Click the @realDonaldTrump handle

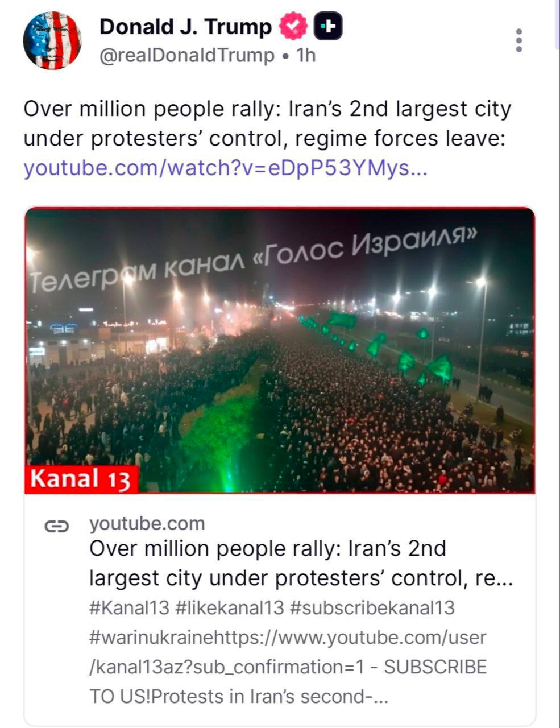[186, 56]
